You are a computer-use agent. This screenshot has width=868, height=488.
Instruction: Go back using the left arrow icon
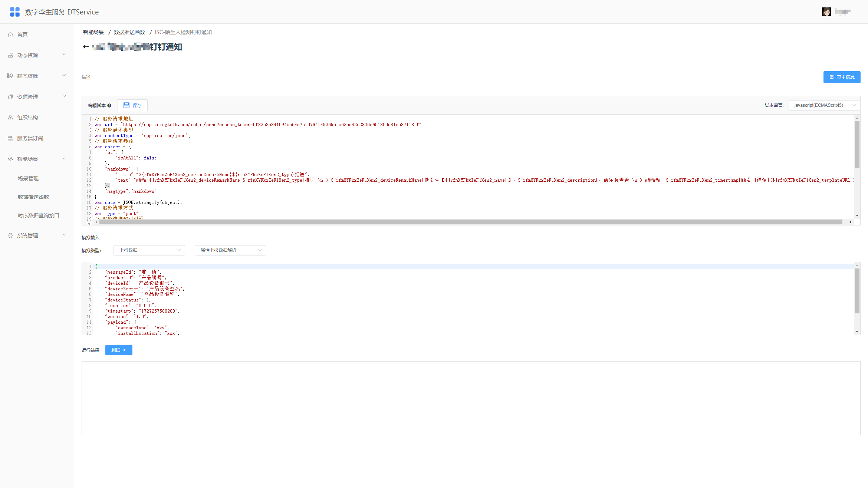86,47
